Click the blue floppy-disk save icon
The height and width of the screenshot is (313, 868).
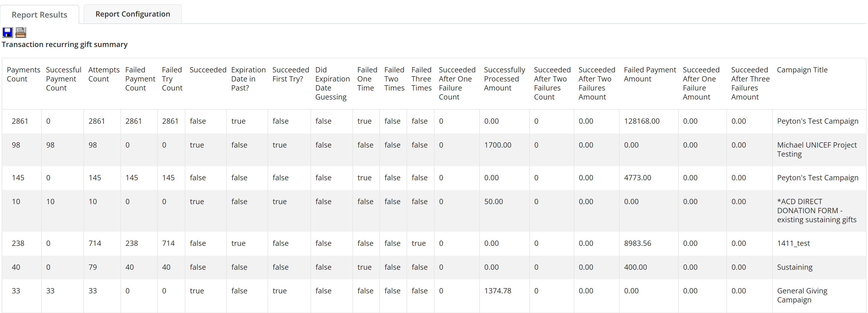[7, 32]
